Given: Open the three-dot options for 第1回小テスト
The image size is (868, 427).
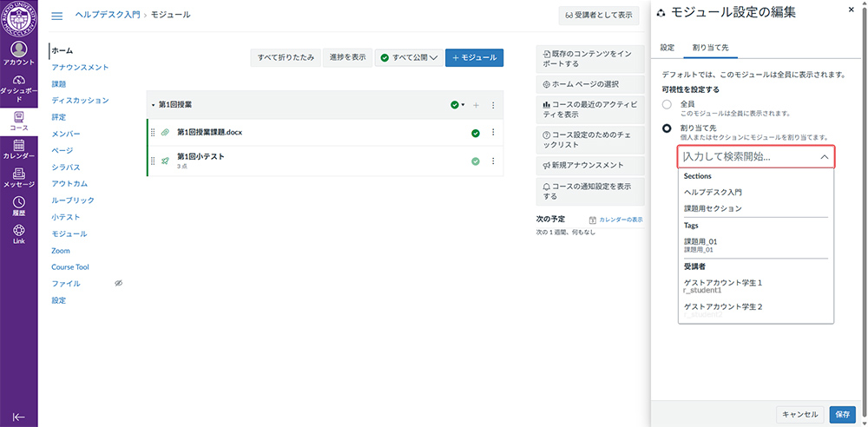Looking at the screenshot, I should click(493, 161).
